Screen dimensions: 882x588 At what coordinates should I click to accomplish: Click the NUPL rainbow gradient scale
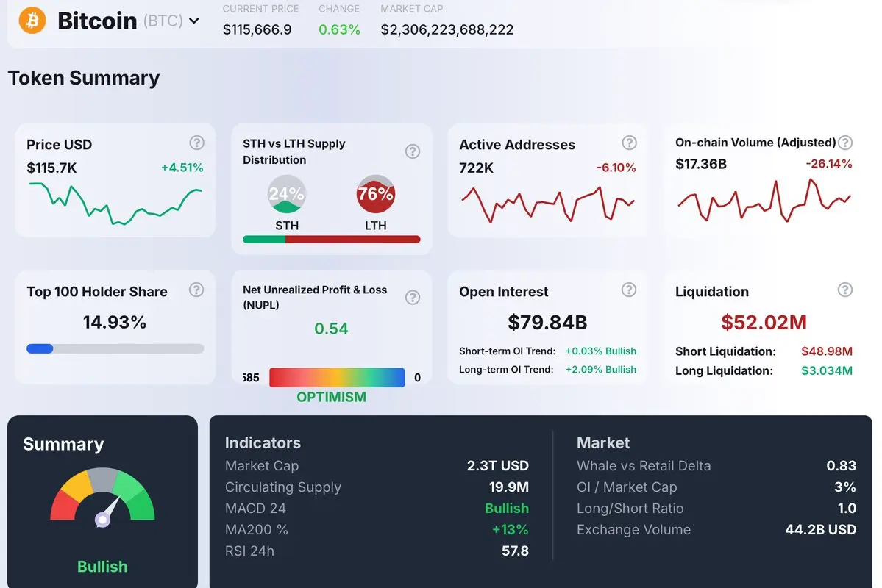point(337,377)
